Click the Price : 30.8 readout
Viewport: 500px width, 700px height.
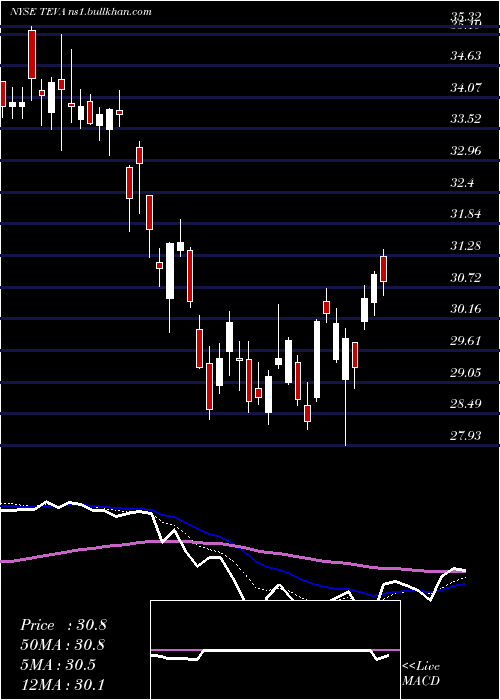(63, 625)
